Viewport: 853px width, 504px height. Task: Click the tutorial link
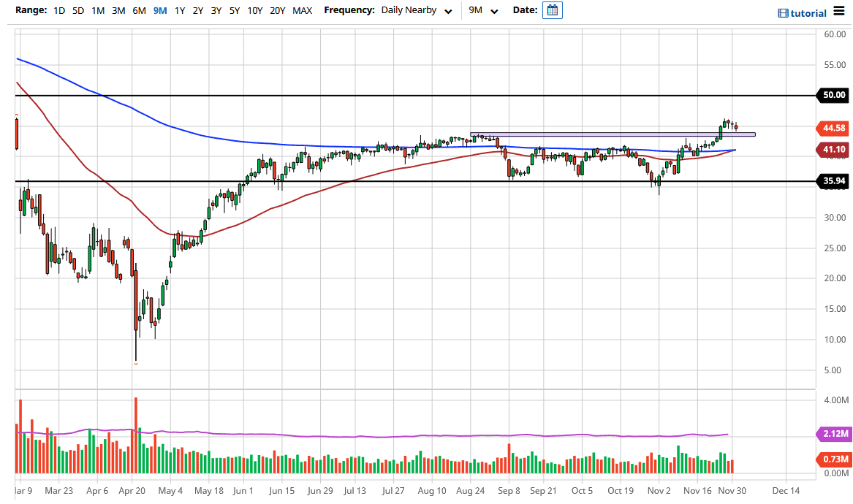[x=807, y=12]
